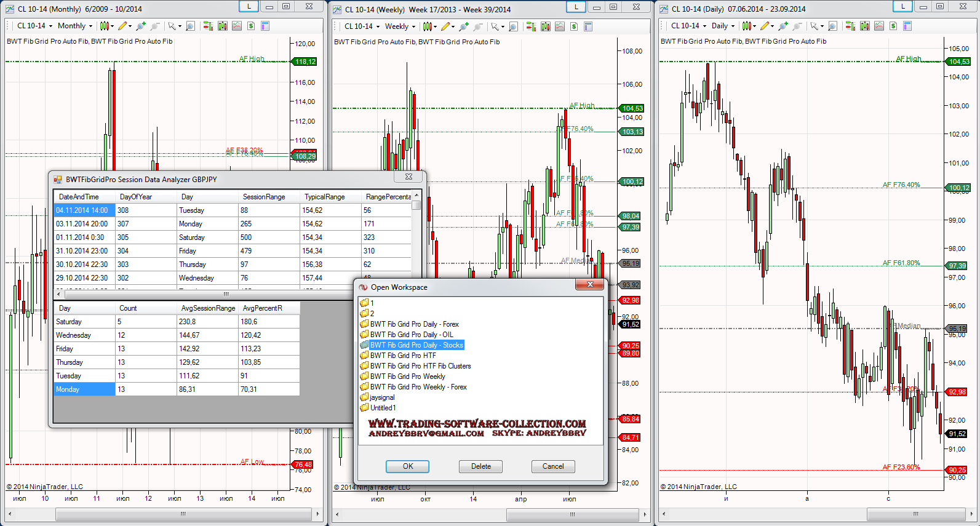Viewport: 980px width, 526px height.
Task: Toggle the L link button on Daily chart
Action: pyautogui.click(x=902, y=6)
